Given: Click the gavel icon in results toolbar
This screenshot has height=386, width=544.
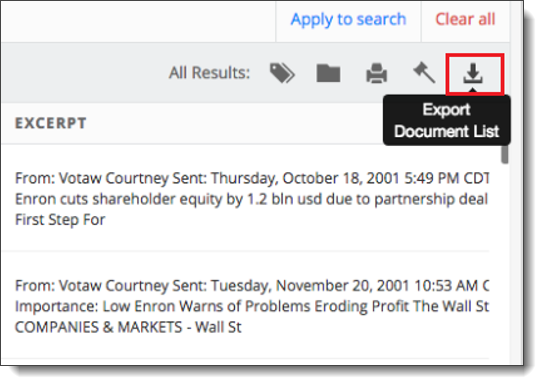Looking at the screenshot, I should coord(424,72).
